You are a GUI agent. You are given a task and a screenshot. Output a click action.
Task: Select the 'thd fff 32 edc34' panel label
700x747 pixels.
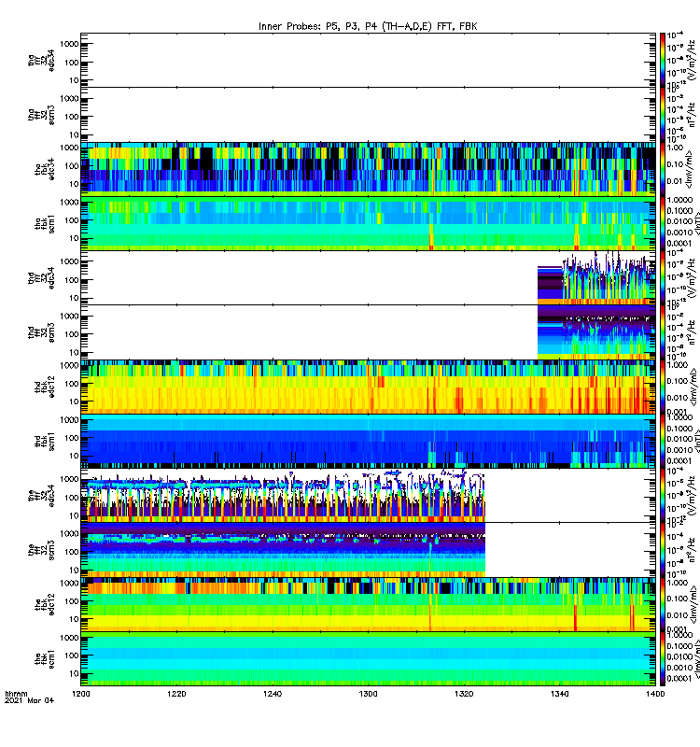[x=41, y=278]
